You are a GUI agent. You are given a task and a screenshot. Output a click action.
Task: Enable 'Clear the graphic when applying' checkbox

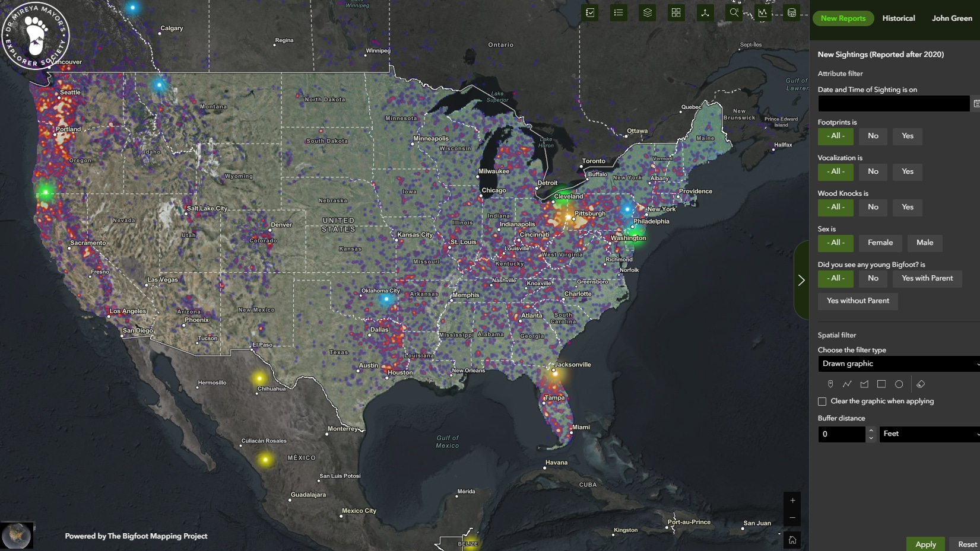(822, 402)
